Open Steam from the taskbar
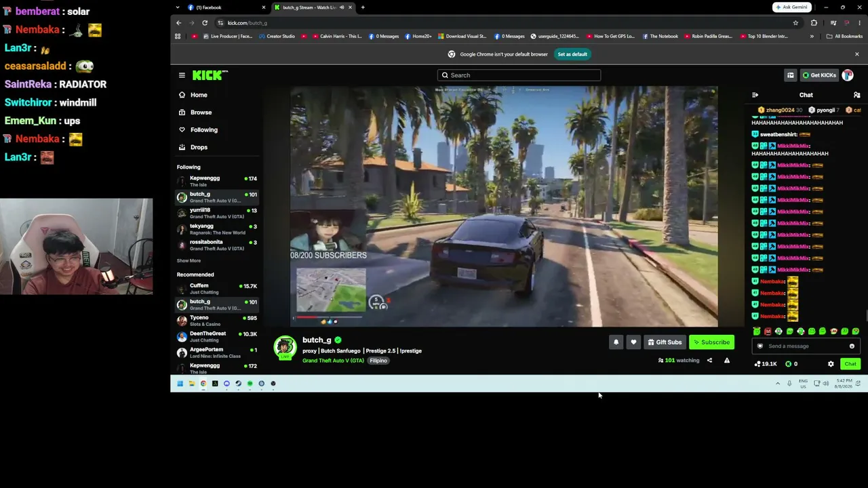The image size is (868, 488). coord(238,384)
